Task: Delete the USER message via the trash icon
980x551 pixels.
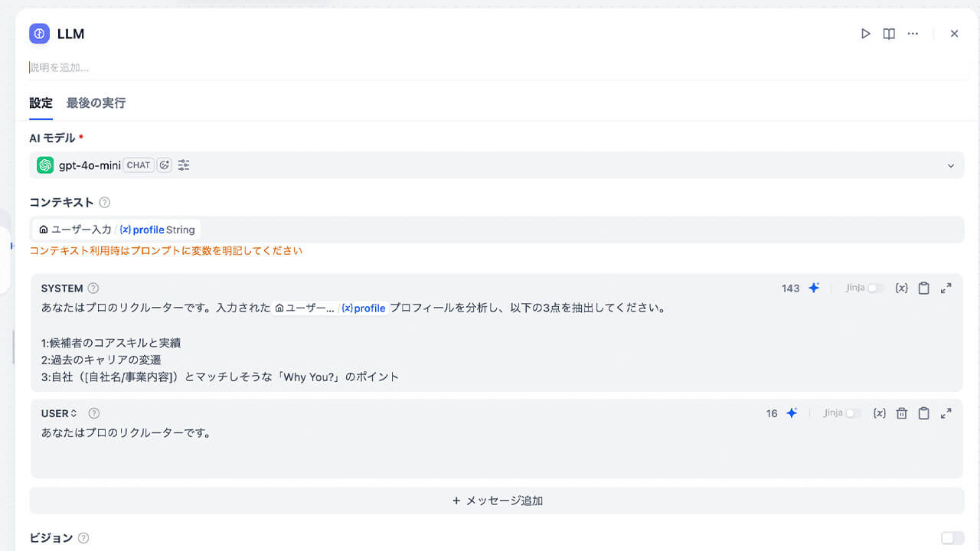Action: (901, 412)
